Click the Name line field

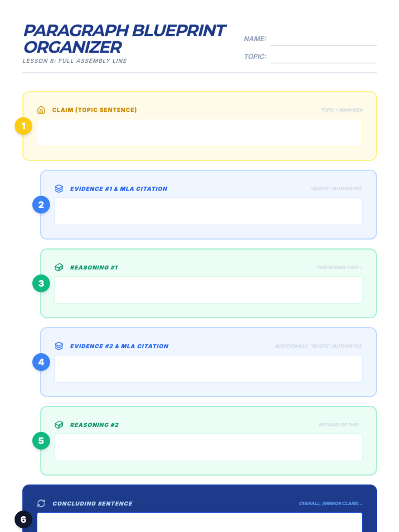pyautogui.click(x=324, y=39)
